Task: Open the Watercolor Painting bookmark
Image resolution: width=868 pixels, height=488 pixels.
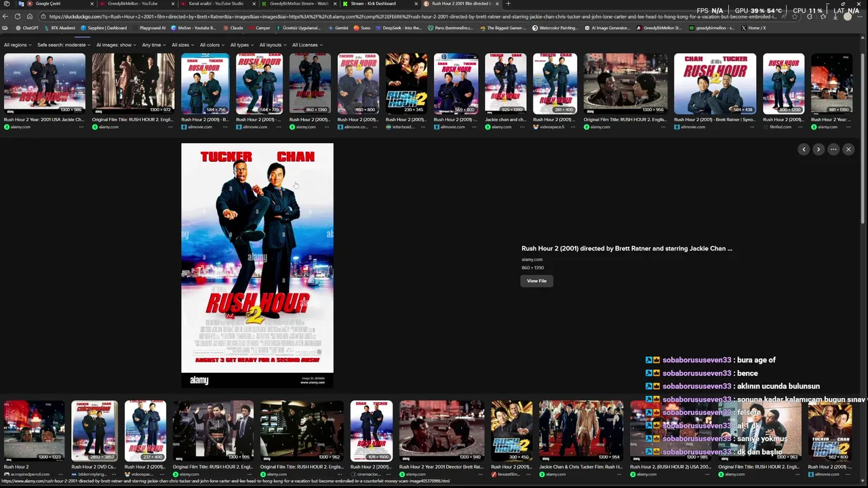Action: pyautogui.click(x=555, y=28)
